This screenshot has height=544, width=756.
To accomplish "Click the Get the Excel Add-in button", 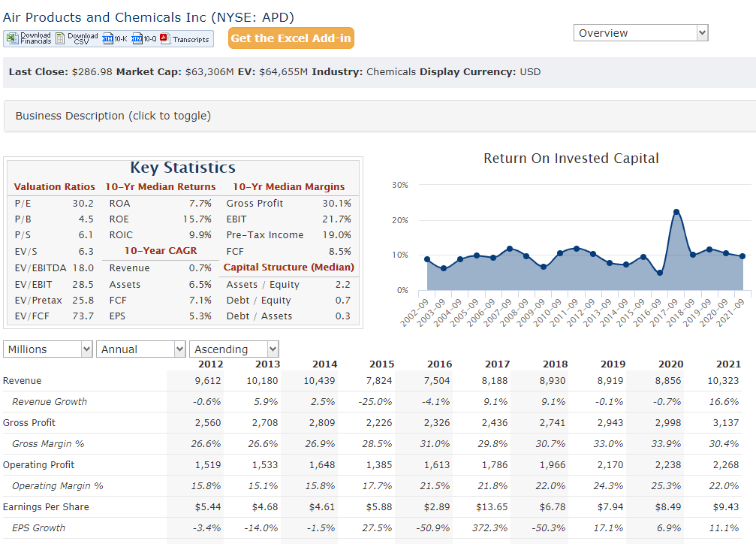I will [291, 38].
